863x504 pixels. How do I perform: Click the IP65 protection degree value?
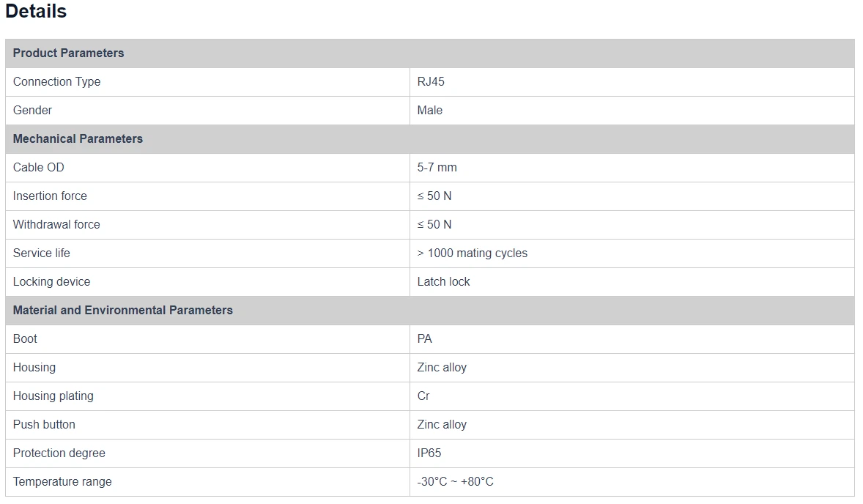click(x=429, y=453)
